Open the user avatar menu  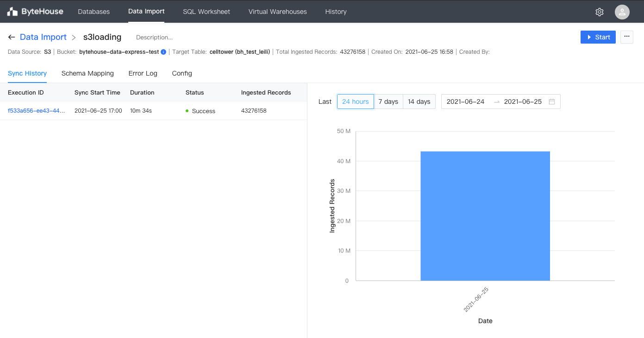[x=622, y=12]
